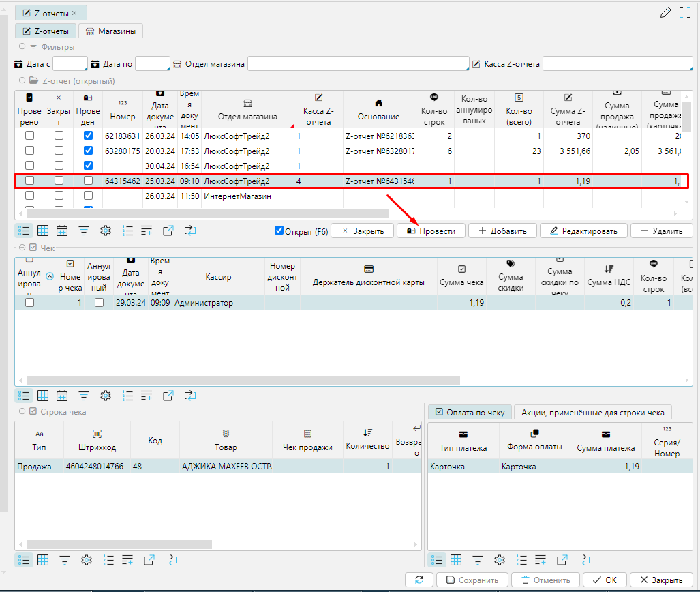Click export icon in Оплата по чеку toolbar
Viewport: 700px width, 592px height.
coord(562,560)
